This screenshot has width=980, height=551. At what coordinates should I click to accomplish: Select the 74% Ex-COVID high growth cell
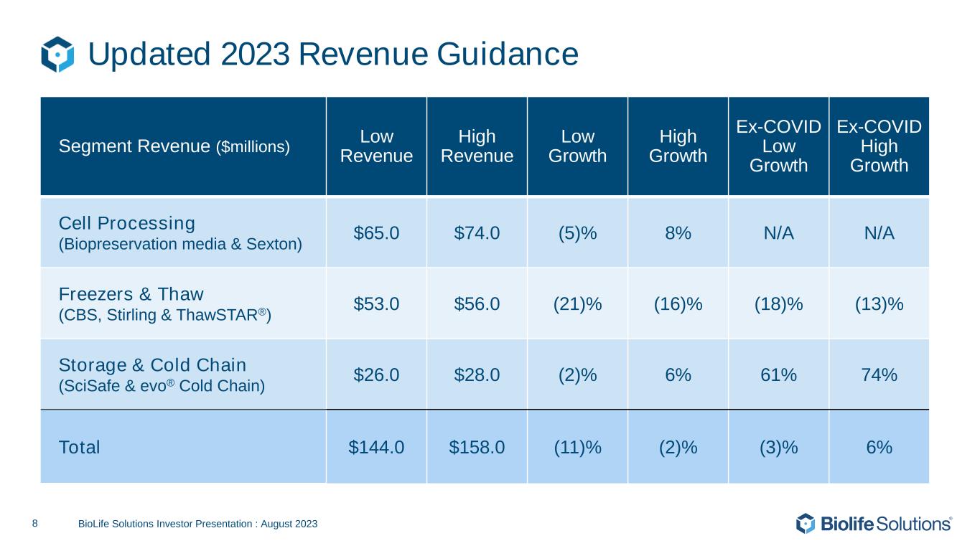tap(879, 375)
